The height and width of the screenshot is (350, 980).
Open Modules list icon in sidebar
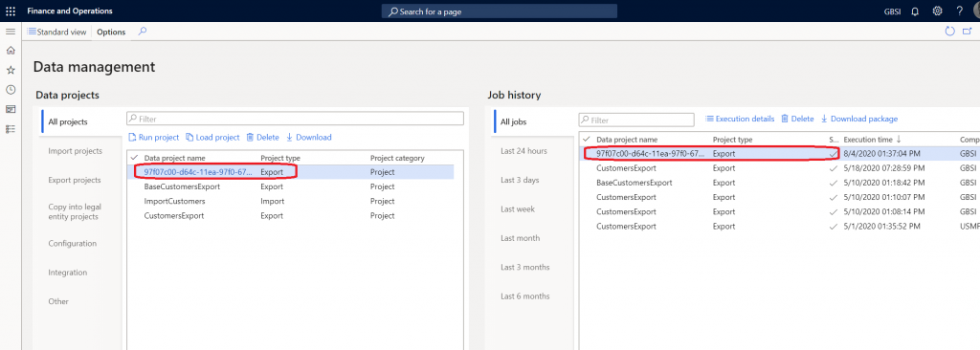pyautogui.click(x=10, y=129)
